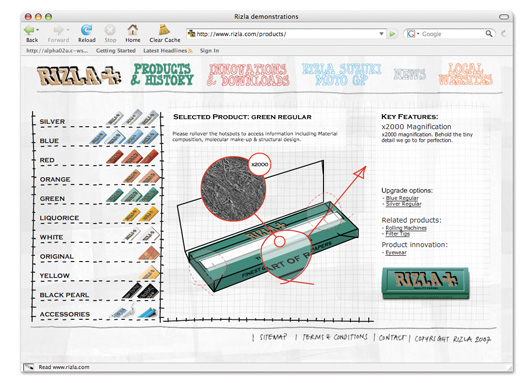Select the Red product category
The image size is (530, 383).
pyautogui.click(x=96, y=158)
